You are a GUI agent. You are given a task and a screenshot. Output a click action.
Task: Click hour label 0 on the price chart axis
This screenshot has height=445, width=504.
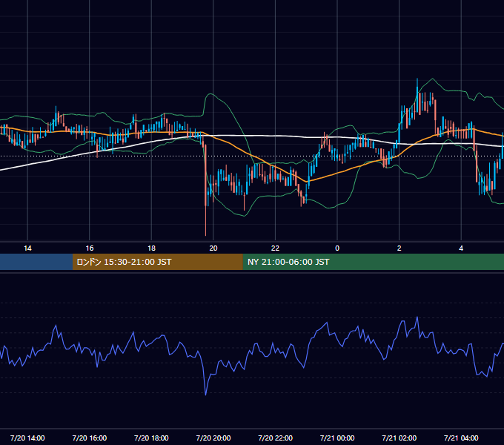[337, 248]
